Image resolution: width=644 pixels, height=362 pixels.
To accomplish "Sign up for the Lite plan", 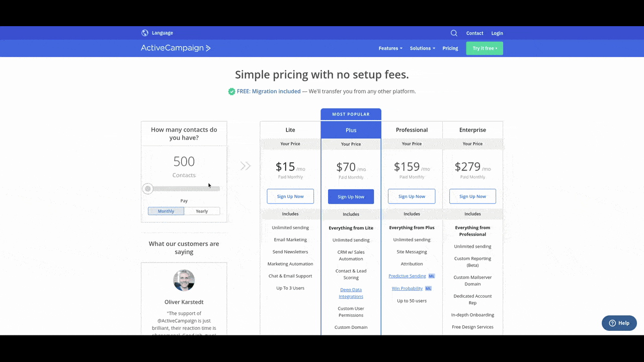I will 290,197.
